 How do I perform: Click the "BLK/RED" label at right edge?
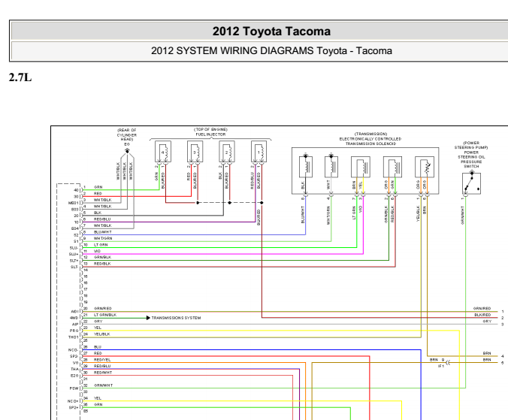[x=482, y=315]
